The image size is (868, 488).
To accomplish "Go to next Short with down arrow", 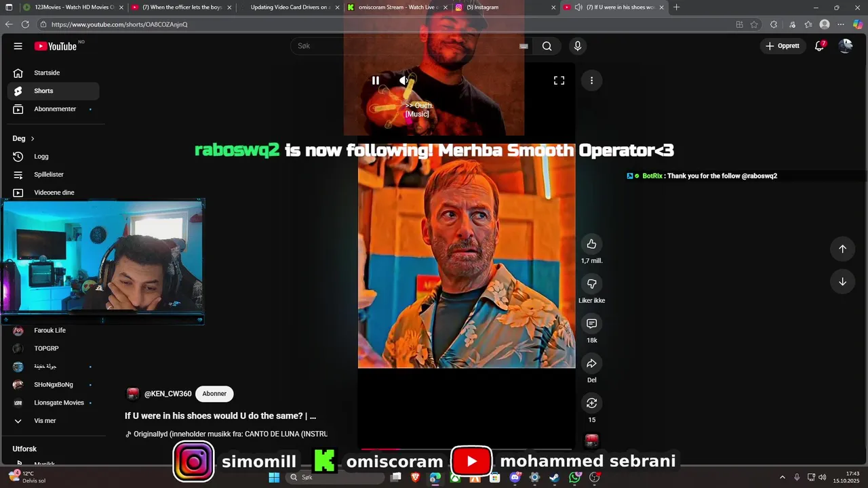I will 842,282.
